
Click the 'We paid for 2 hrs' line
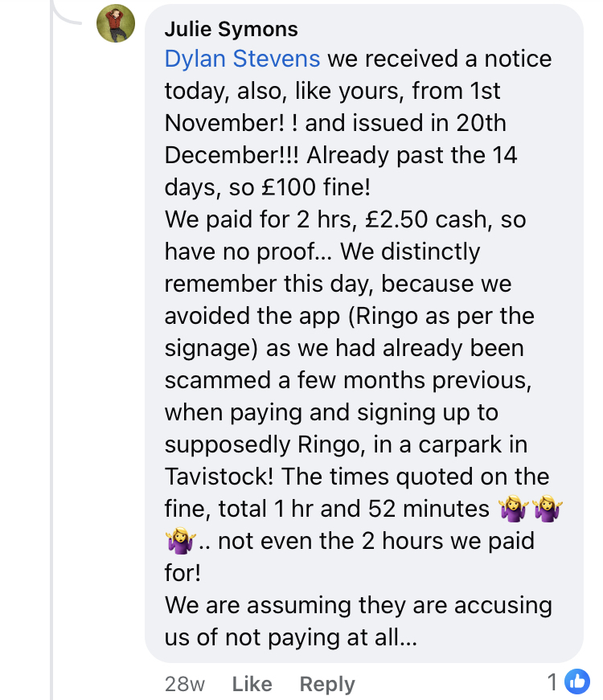pos(260,219)
